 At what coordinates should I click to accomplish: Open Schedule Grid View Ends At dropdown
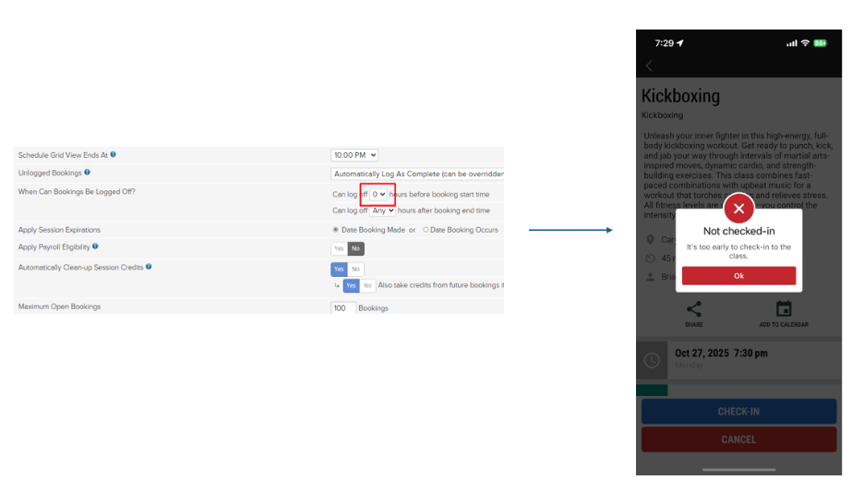pyautogui.click(x=354, y=155)
